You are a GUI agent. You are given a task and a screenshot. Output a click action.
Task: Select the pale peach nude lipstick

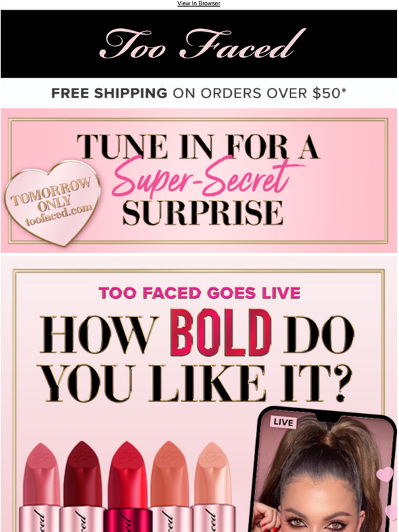tap(213, 487)
